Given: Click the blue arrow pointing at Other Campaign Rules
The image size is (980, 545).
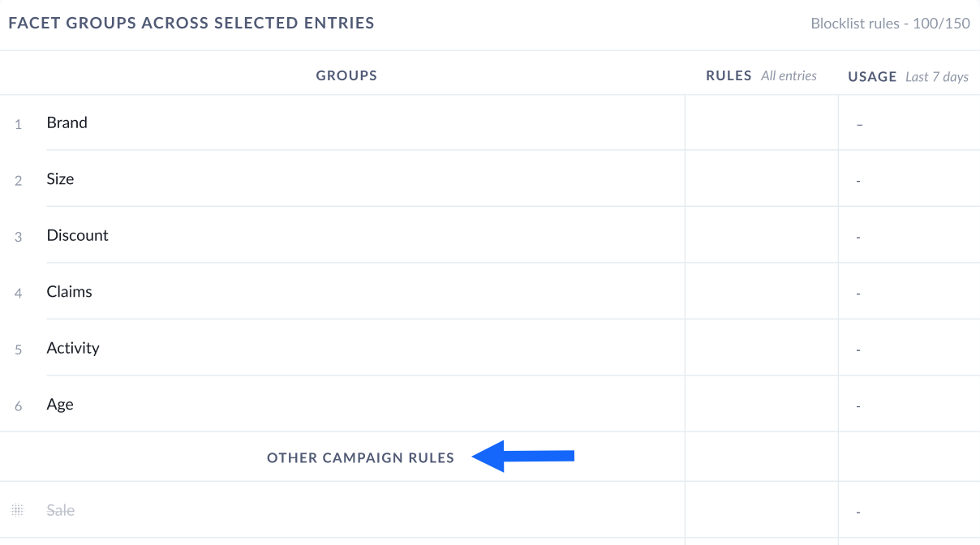Looking at the screenshot, I should pyautogui.click(x=523, y=456).
